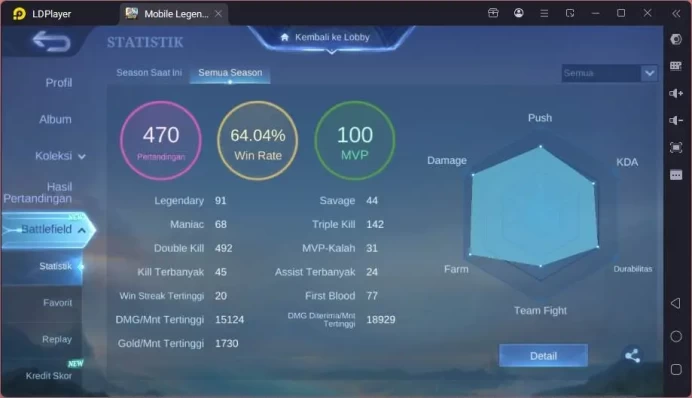Click the Kill Terbanyak stat label
The width and height of the screenshot is (692, 398).
pyautogui.click(x=170, y=272)
